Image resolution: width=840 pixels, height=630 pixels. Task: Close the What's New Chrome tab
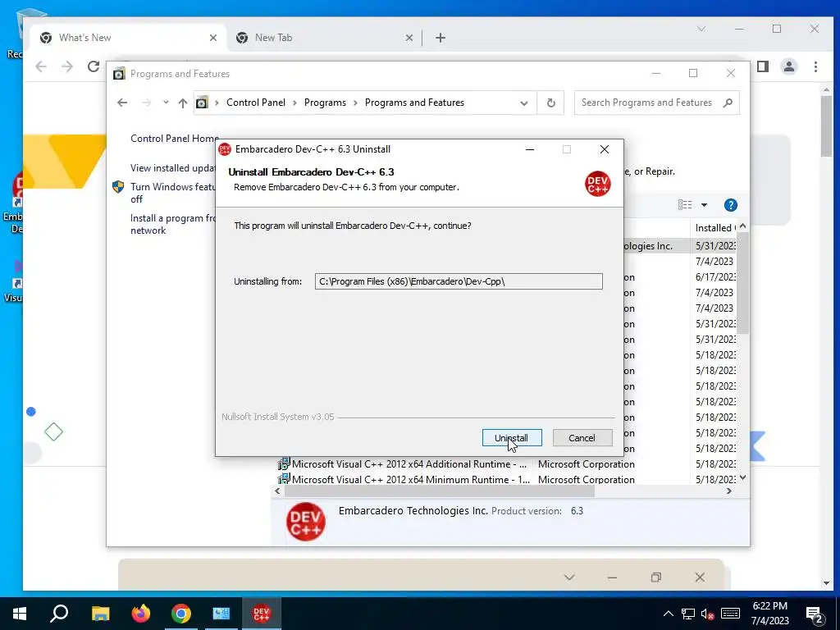[213, 38]
